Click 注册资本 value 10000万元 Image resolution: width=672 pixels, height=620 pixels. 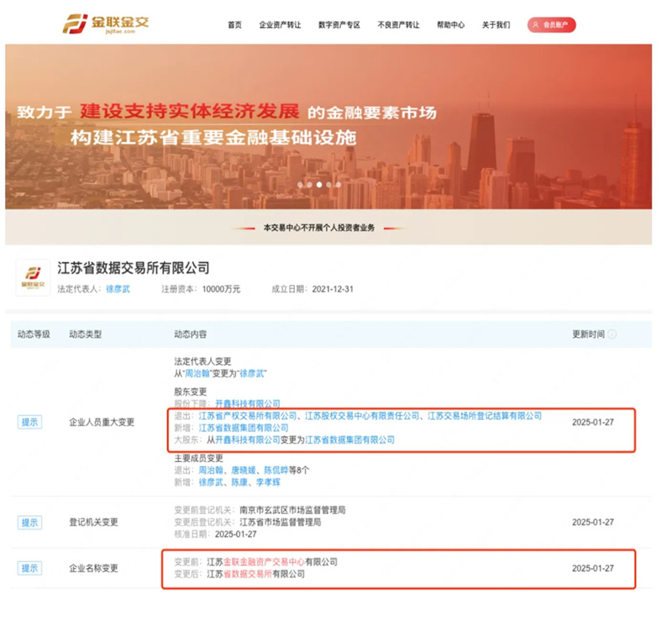221,289
